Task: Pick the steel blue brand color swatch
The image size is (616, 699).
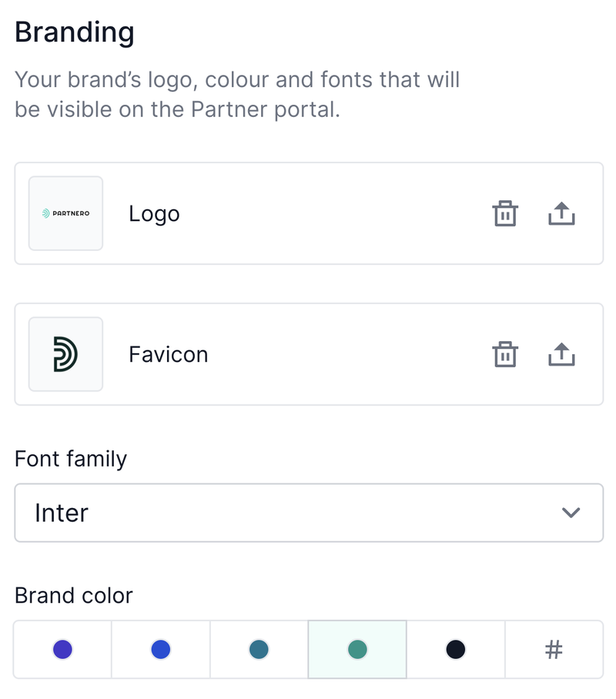Action: click(x=259, y=650)
